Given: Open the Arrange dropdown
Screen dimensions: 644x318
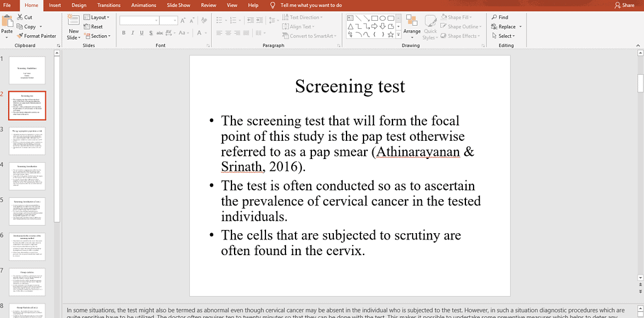Looking at the screenshot, I should [411, 26].
